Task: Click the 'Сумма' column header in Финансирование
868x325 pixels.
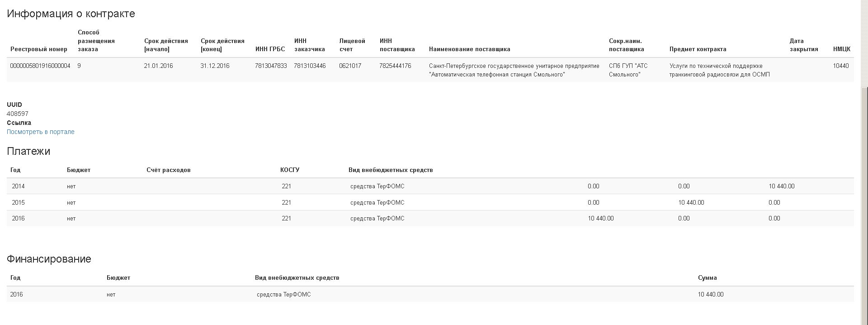Action: 707,277
